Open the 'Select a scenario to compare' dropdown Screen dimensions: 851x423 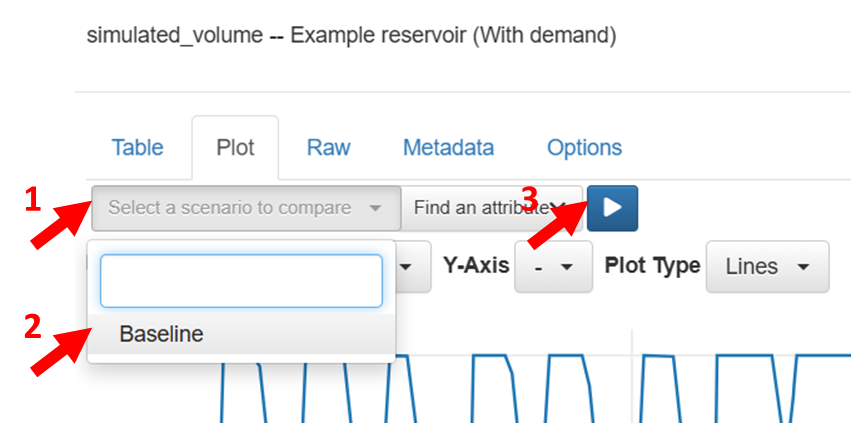(x=245, y=208)
